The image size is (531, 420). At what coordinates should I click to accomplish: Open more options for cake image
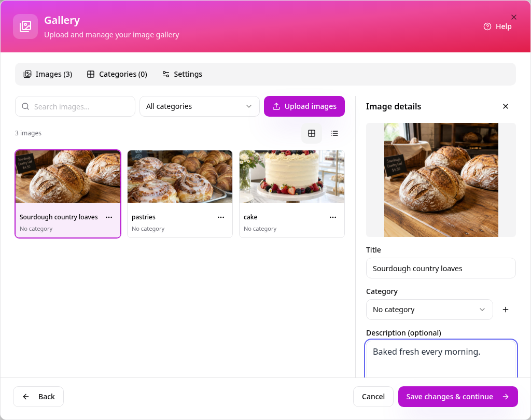point(333,217)
